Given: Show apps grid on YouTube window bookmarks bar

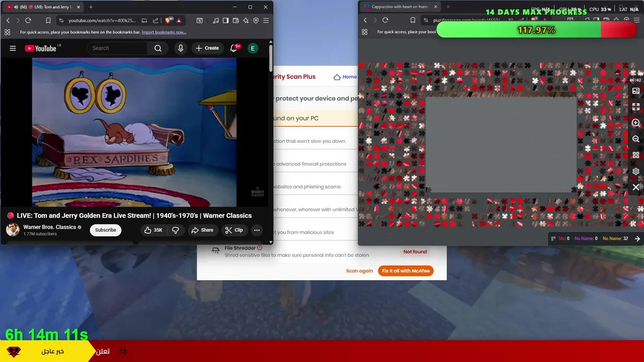Looking at the screenshot, I should click(7, 32).
